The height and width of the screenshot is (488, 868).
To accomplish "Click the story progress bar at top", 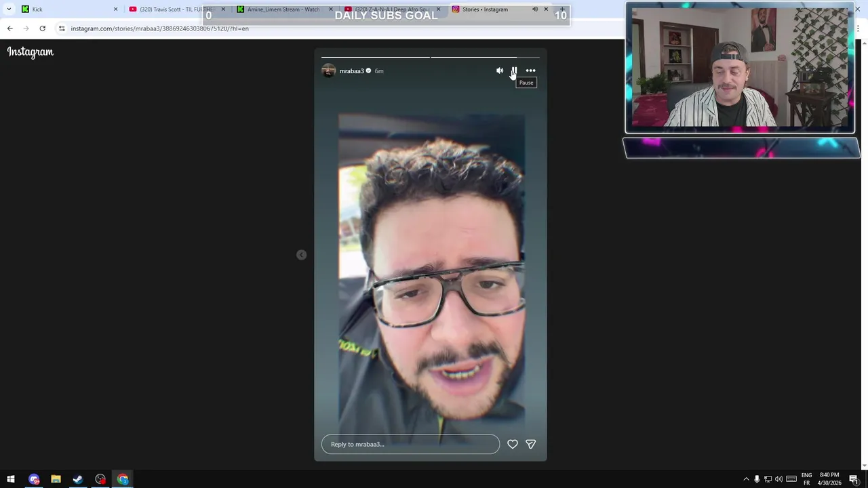I will (431, 58).
